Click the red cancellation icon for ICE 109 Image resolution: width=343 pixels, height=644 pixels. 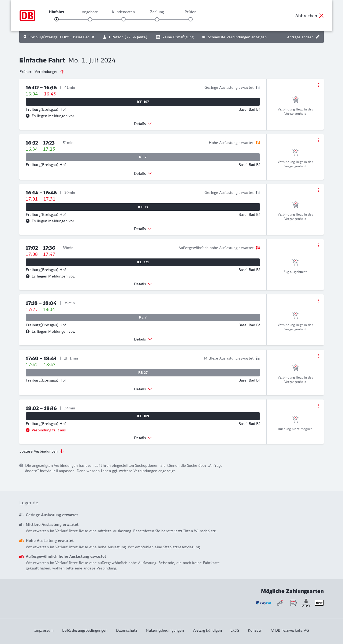(x=28, y=430)
